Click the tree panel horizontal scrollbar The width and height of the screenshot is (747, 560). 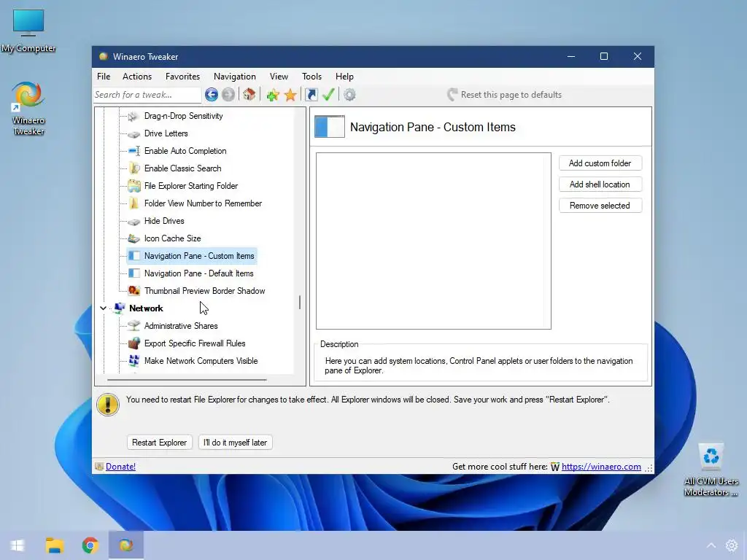tap(187, 380)
